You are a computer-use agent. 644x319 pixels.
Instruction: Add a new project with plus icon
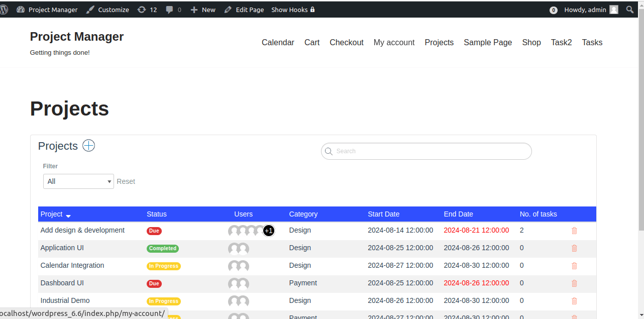[88, 146]
